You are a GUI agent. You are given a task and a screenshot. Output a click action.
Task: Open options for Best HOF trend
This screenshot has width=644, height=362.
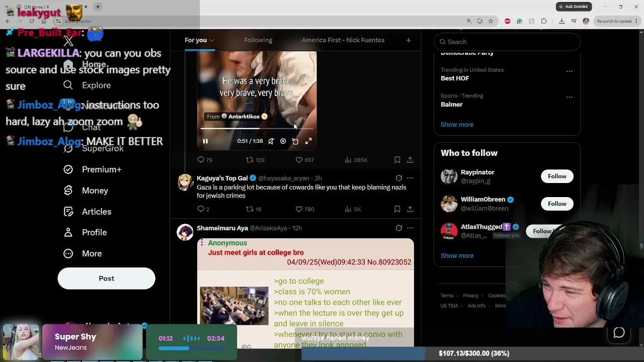pos(569,71)
